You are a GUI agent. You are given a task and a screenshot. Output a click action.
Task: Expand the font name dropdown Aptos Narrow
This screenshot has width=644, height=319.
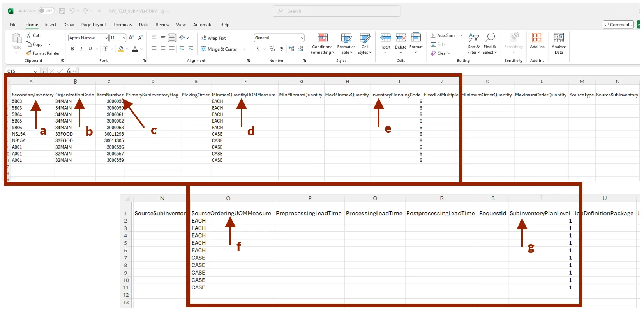click(x=106, y=38)
